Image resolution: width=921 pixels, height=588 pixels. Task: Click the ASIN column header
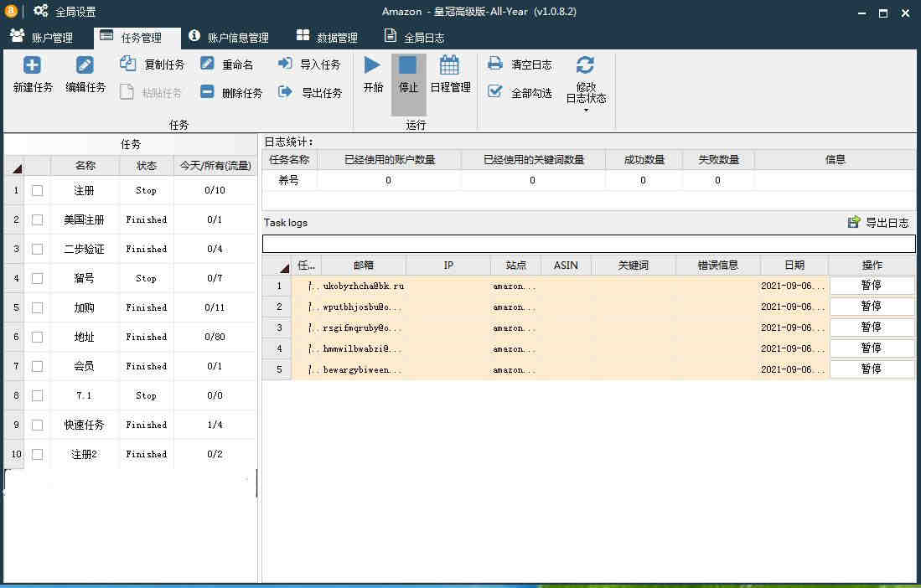tap(566, 266)
